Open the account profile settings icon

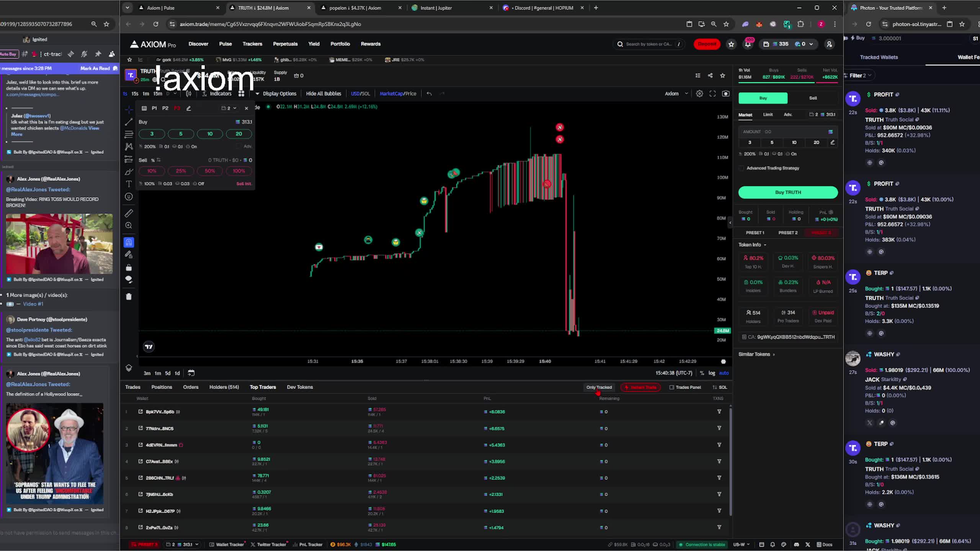[x=829, y=44]
